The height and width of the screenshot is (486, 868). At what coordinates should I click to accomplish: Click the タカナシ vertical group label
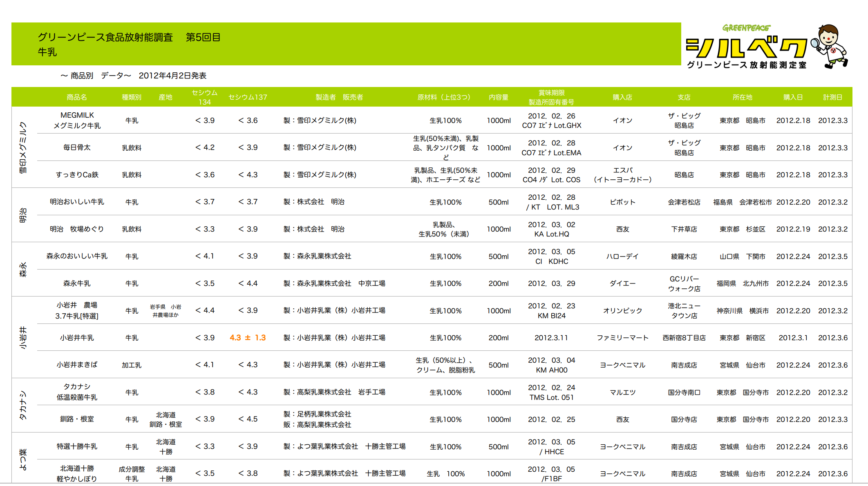coord(23,406)
